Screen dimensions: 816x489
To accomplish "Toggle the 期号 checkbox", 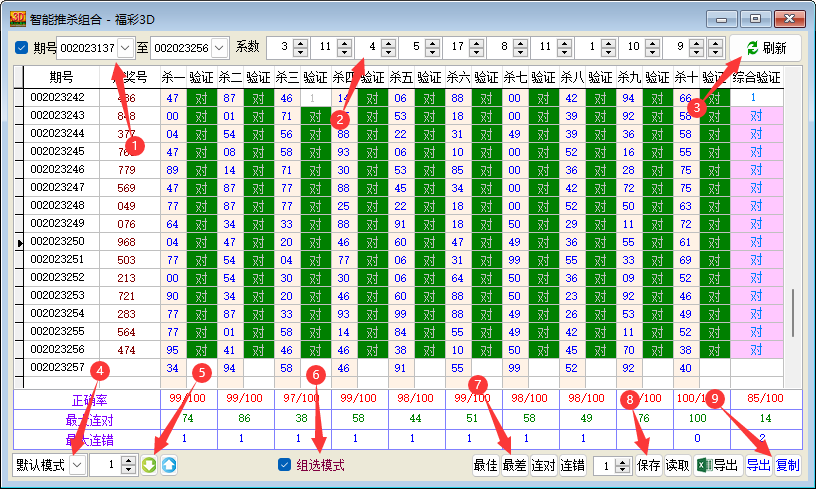I will click(22, 47).
